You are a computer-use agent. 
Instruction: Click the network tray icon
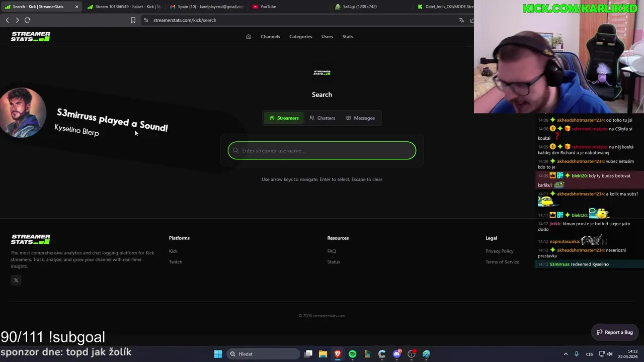(602, 354)
